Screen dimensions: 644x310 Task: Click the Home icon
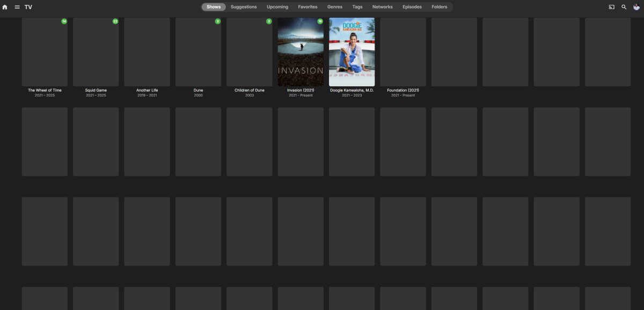(5, 7)
